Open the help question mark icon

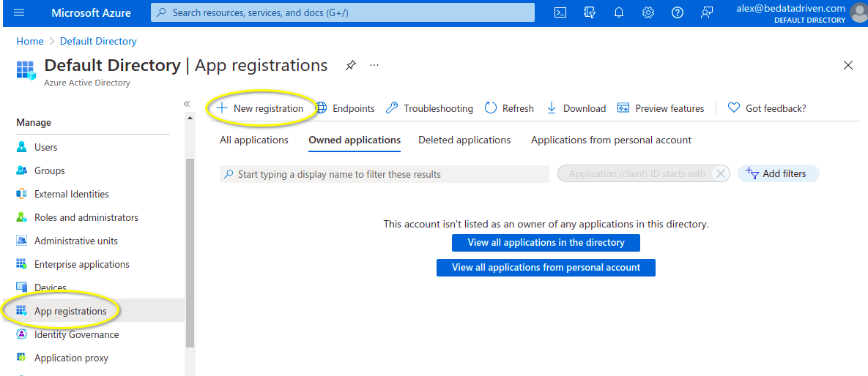click(x=678, y=12)
